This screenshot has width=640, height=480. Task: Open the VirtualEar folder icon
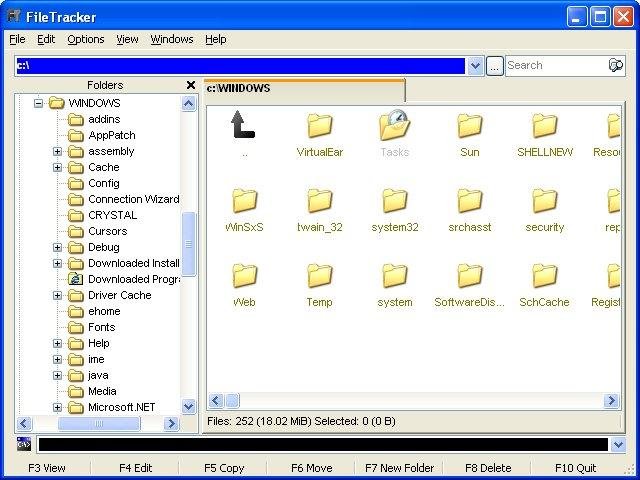point(320,126)
